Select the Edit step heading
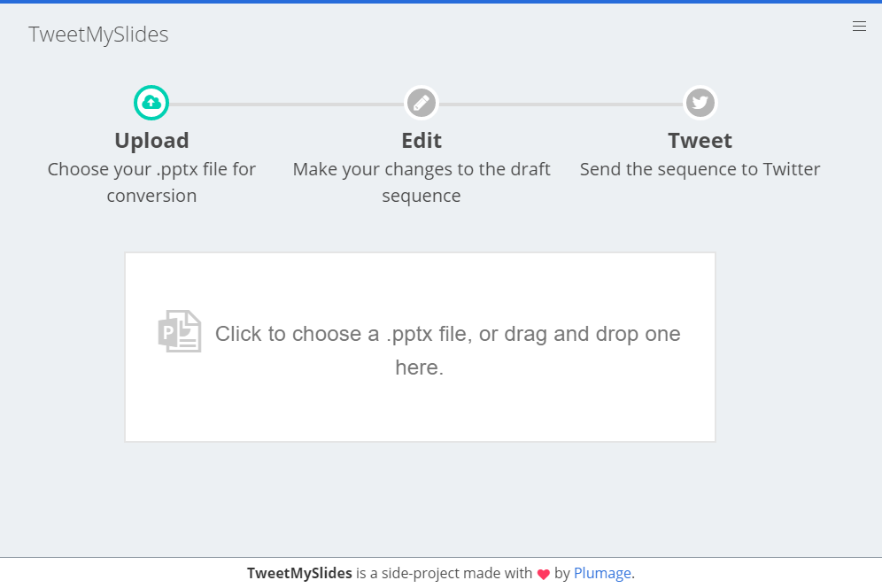Screen dimensions: 882x588 (422, 140)
